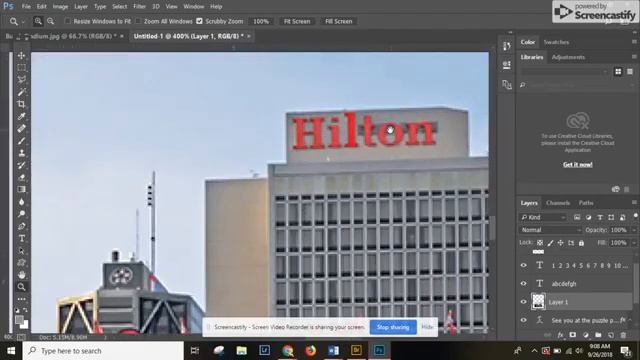Select the Dodge tool
This screenshot has width=640, height=360.
[x=22, y=214]
